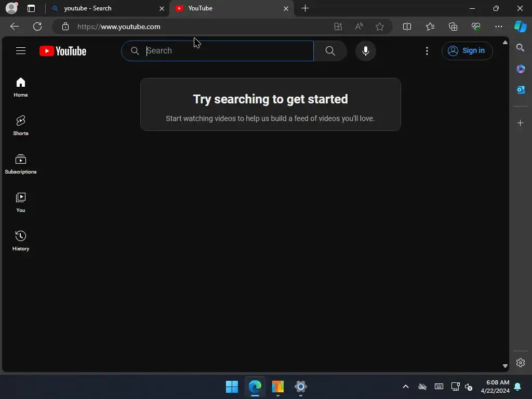The image size is (532, 399).
Task: Activate Read aloud icon in address bar
Action: click(x=359, y=27)
